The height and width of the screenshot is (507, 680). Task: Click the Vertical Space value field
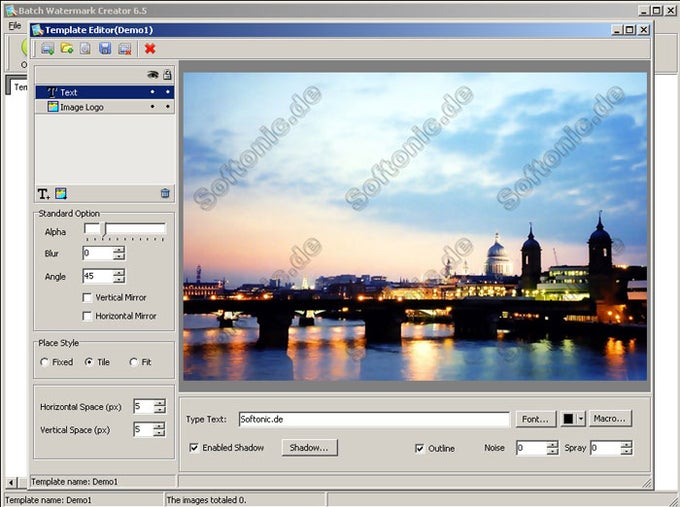click(144, 429)
